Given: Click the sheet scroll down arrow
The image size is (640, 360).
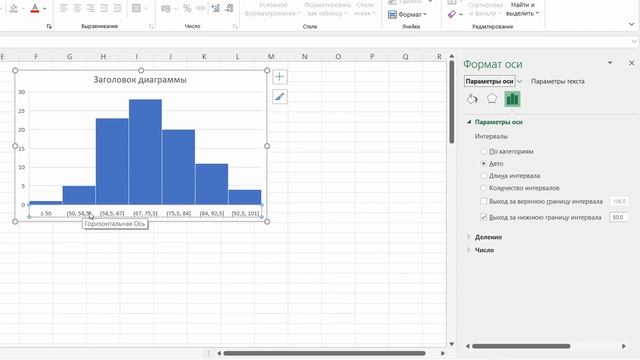Looking at the screenshot, I should pos(451,344).
